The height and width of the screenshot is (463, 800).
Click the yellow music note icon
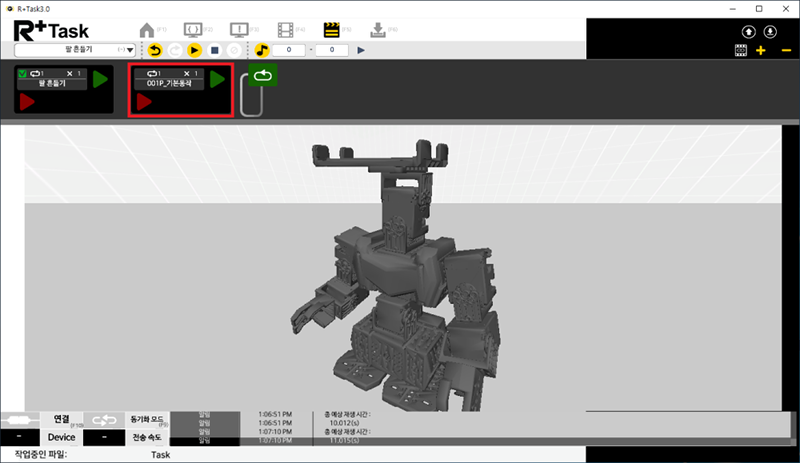(261, 49)
